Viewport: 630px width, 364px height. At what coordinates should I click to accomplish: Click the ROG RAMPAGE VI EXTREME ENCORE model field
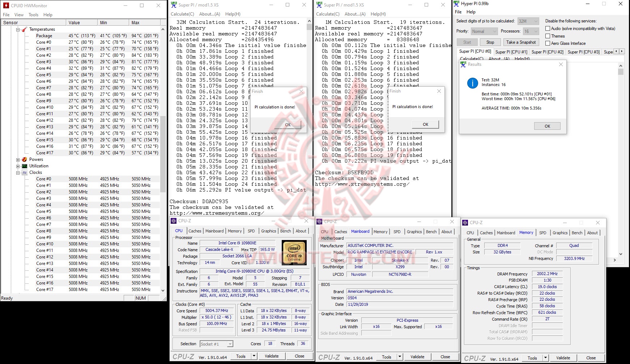pyautogui.click(x=380, y=252)
